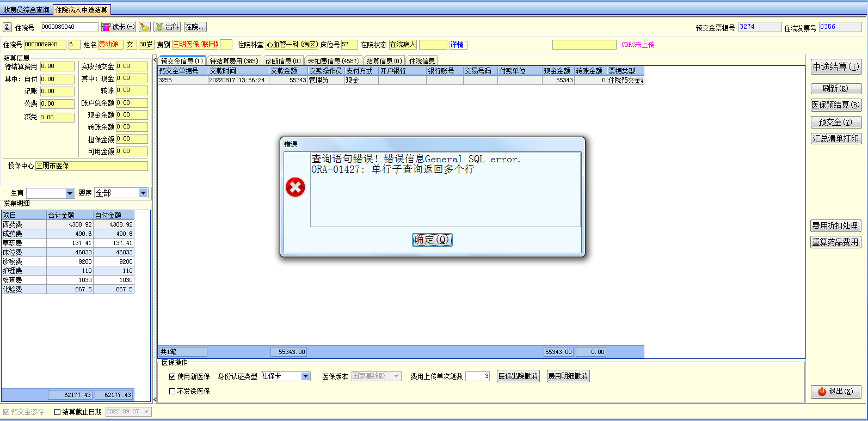Viewport: 868px width, 421px height.
Task: Click 确定 (O) in error dialog
Action: (x=432, y=240)
